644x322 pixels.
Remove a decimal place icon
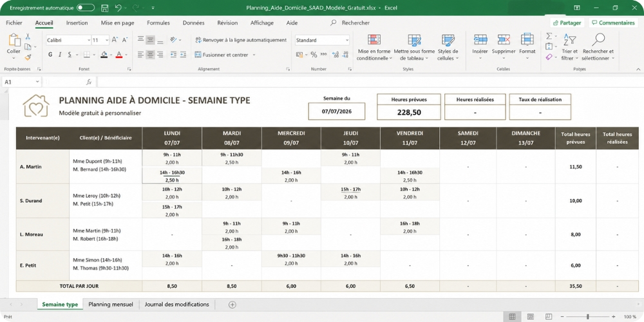(345, 55)
